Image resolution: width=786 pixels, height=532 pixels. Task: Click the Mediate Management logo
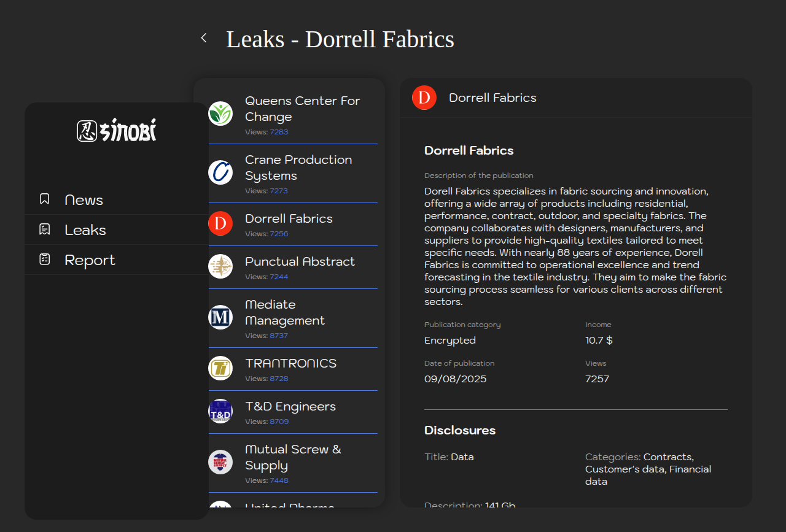[220, 317]
